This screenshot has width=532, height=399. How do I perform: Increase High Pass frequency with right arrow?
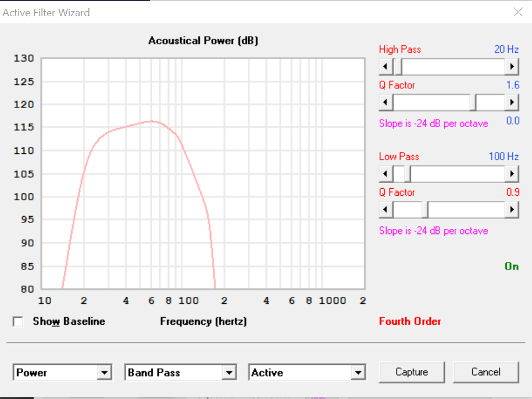click(x=512, y=66)
